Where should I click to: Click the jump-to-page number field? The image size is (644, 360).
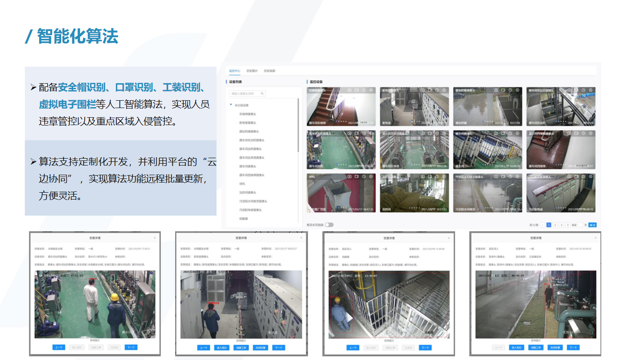pyautogui.click(x=581, y=225)
